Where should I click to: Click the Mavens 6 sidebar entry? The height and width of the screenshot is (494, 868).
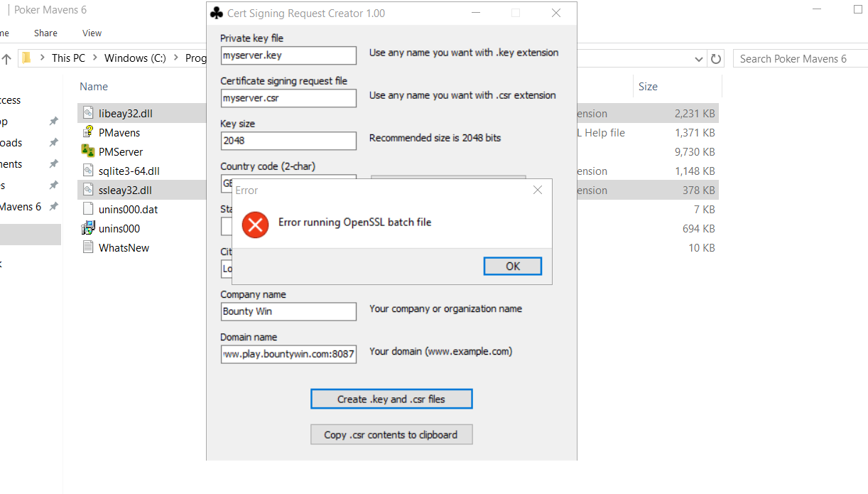coord(21,206)
